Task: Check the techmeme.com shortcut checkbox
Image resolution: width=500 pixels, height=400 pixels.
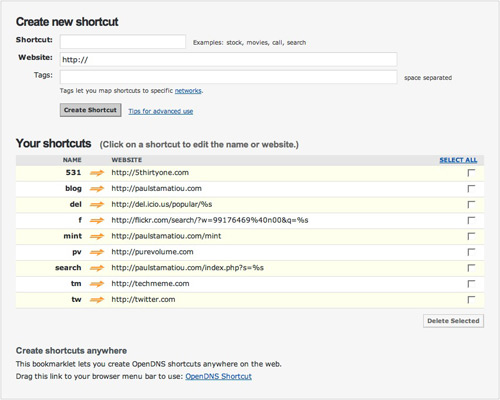Action: 471,284
